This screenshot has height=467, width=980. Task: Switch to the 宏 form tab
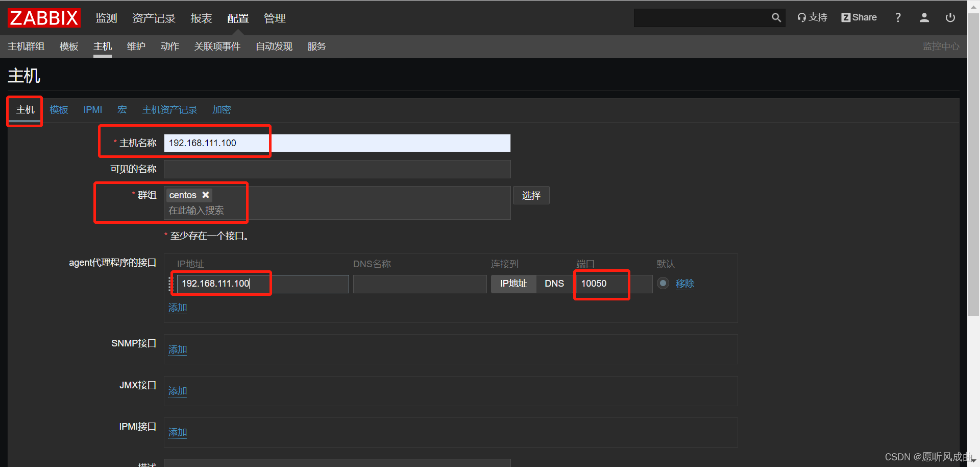122,110
